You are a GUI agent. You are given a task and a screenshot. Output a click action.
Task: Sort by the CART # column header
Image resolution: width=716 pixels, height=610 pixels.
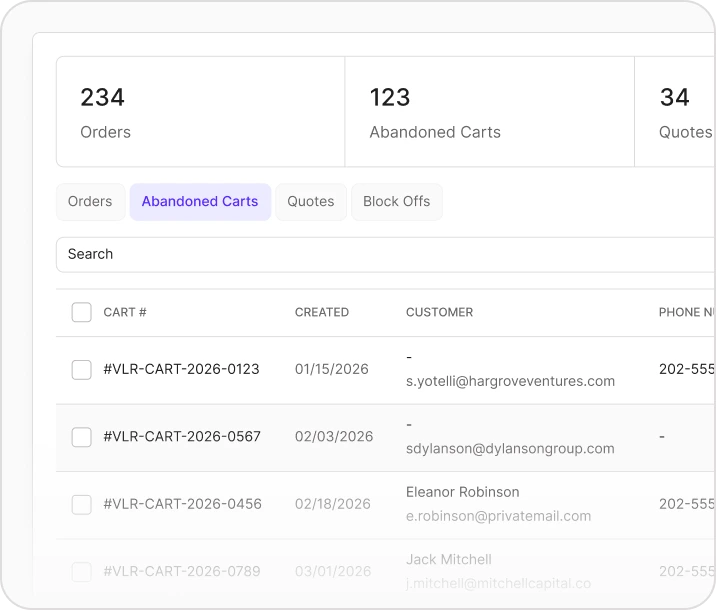click(x=125, y=312)
